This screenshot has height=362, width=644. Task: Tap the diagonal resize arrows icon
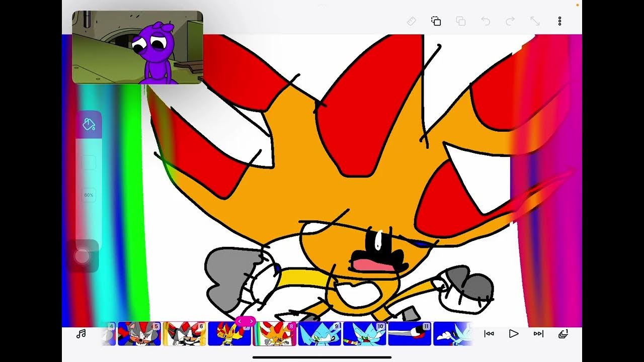click(x=535, y=21)
